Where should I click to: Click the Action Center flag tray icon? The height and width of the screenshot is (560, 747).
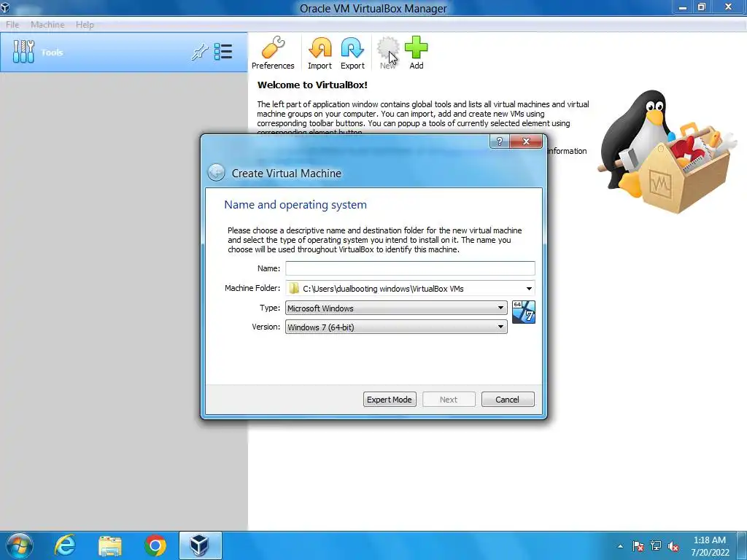[638, 546]
